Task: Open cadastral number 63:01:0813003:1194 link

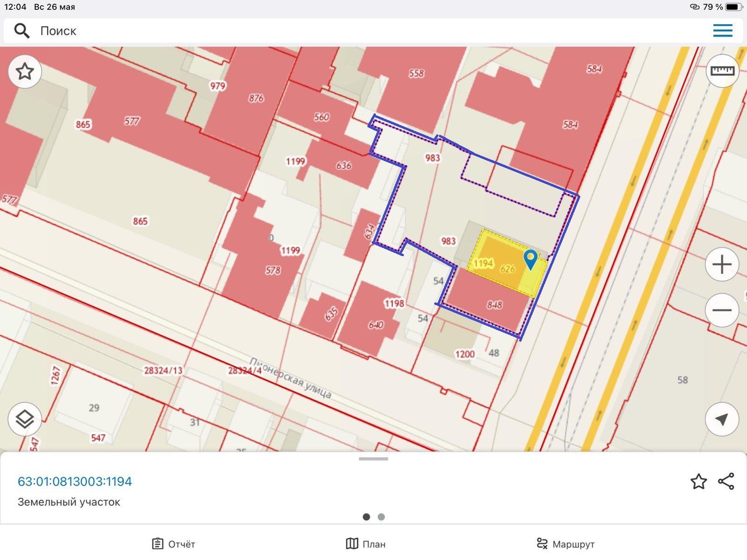Action: coord(75,481)
